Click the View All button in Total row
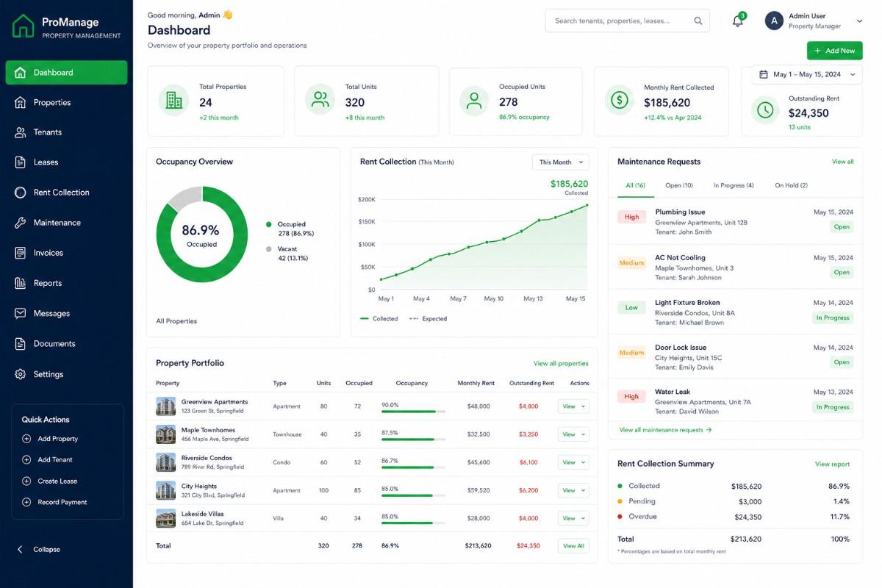882x588 pixels. [573, 546]
